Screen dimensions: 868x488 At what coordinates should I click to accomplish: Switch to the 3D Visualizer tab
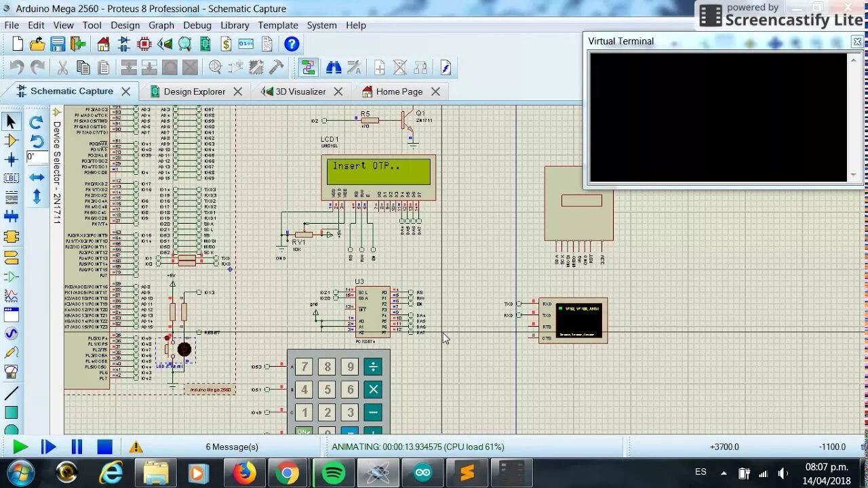(x=300, y=91)
